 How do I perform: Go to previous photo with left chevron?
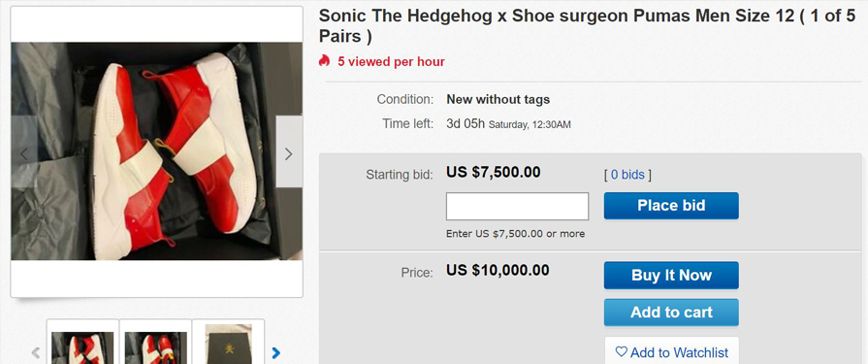[24, 151]
